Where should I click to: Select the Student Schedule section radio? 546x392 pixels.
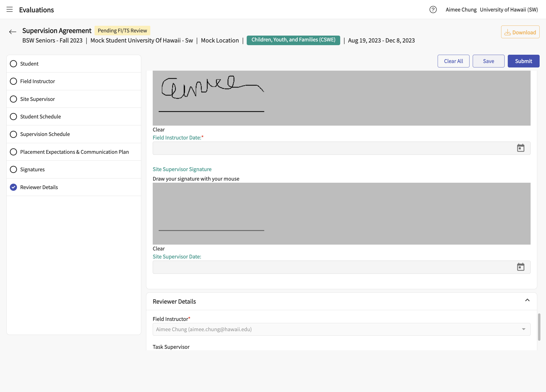point(13,117)
